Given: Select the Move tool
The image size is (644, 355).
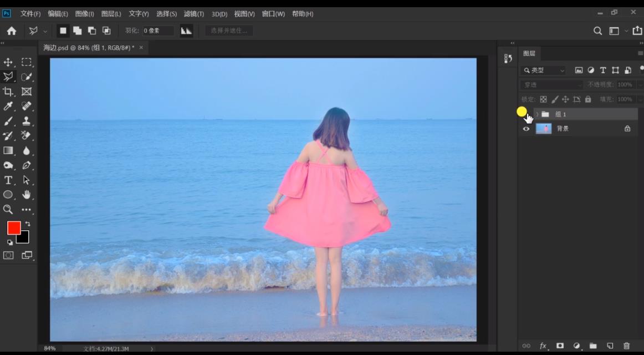Looking at the screenshot, I should (x=8, y=62).
